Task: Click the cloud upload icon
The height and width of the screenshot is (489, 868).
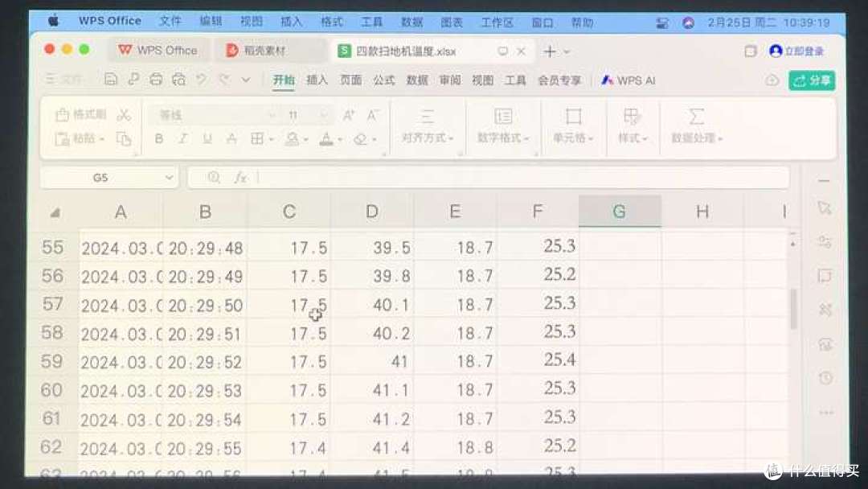Action: (772, 80)
